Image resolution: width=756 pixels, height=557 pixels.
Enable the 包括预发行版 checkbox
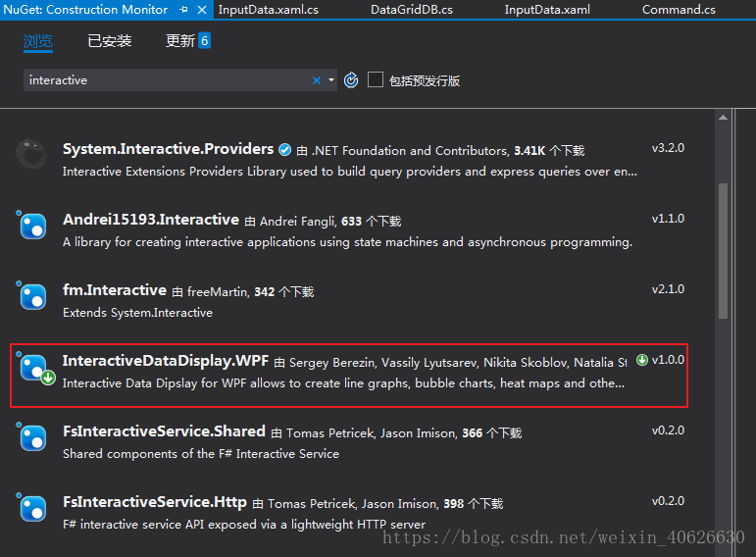[376, 79]
